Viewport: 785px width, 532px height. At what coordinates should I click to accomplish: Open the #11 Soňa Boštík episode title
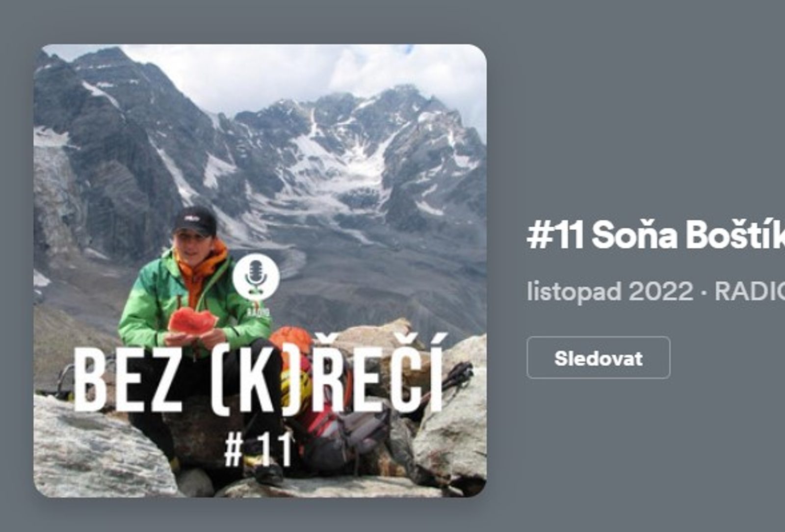pos(656,235)
